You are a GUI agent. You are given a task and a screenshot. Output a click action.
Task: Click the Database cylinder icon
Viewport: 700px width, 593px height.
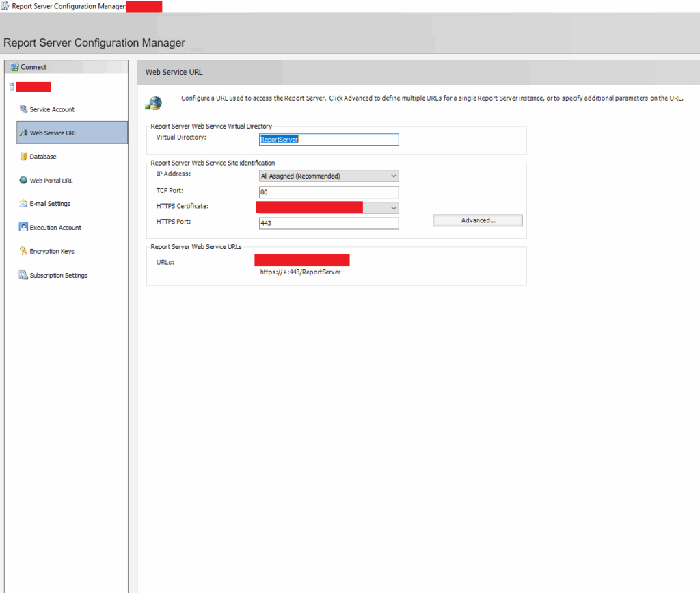23,157
